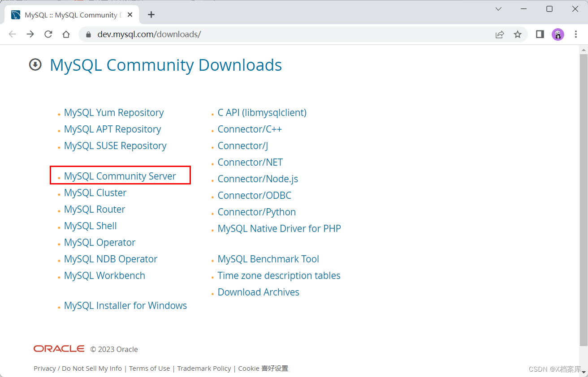The height and width of the screenshot is (377, 588).
Task: Click the scrollbar down arrow
Action: coord(584,373)
